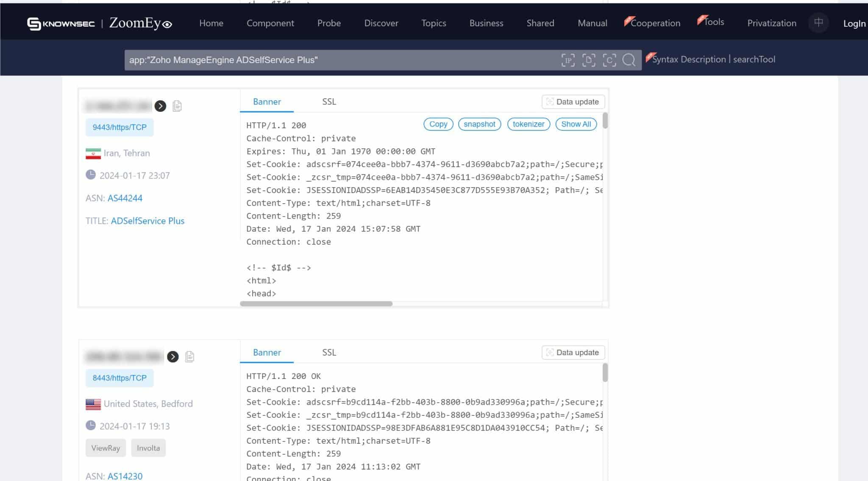Click the Copy button on the first banner
The height and width of the screenshot is (481, 868).
pyautogui.click(x=438, y=124)
